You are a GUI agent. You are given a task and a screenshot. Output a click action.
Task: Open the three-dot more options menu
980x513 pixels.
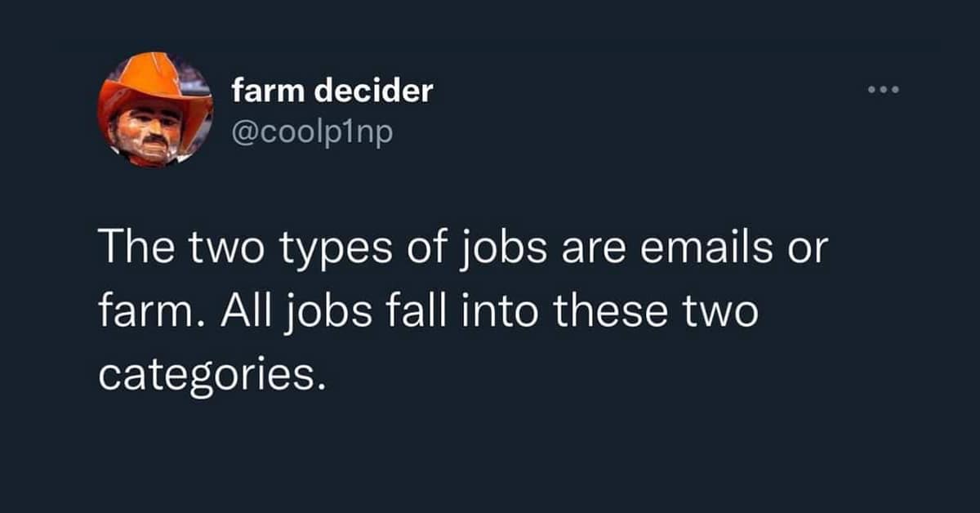coord(884,90)
